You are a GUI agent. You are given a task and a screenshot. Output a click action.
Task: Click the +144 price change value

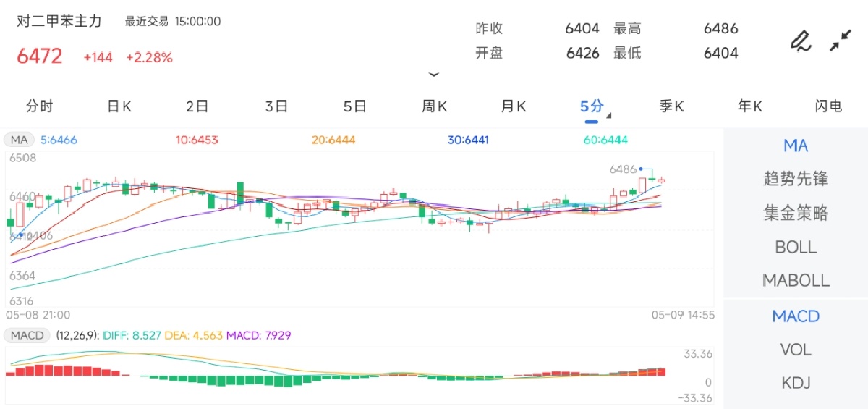pyautogui.click(x=98, y=57)
